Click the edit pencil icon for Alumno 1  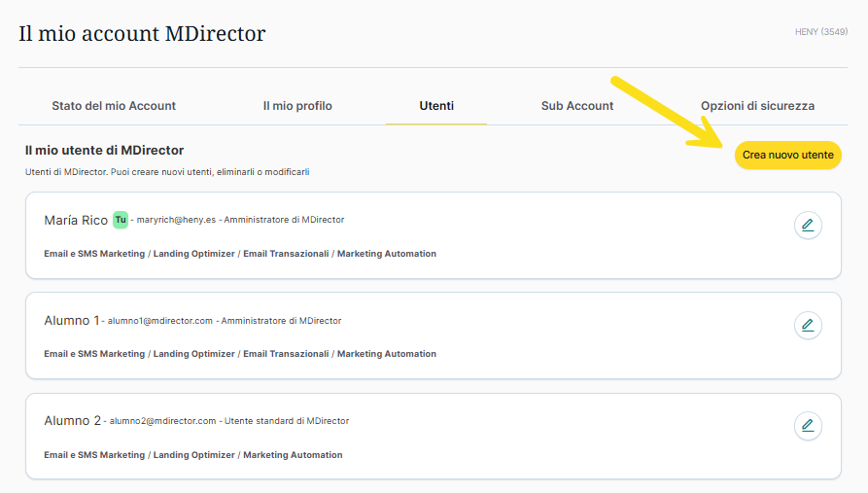pyautogui.click(x=807, y=325)
